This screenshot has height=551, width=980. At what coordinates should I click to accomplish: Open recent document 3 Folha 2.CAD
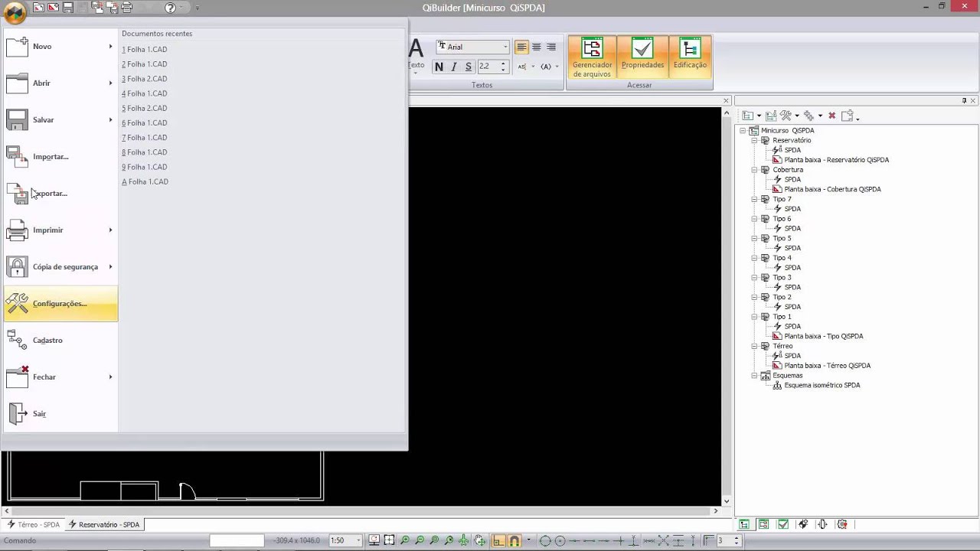pyautogui.click(x=145, y=79)
